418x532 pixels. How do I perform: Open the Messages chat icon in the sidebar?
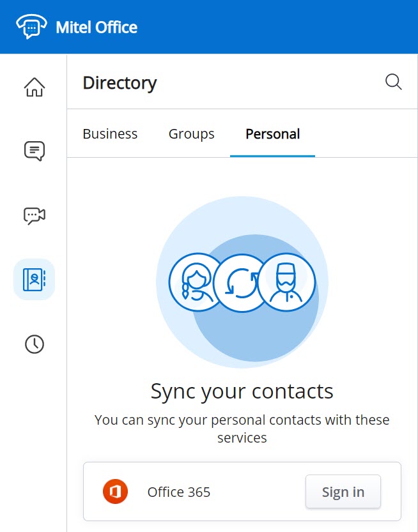pyautogui.click(x=35, y=151)
